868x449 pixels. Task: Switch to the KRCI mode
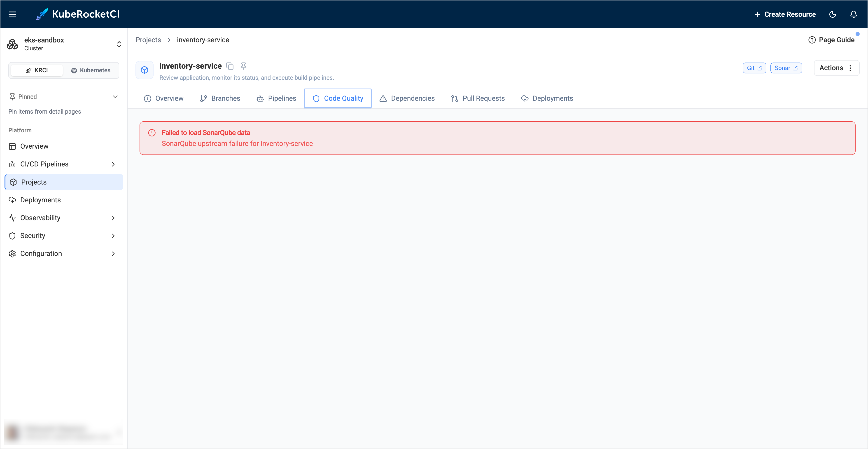pos(37,70)
